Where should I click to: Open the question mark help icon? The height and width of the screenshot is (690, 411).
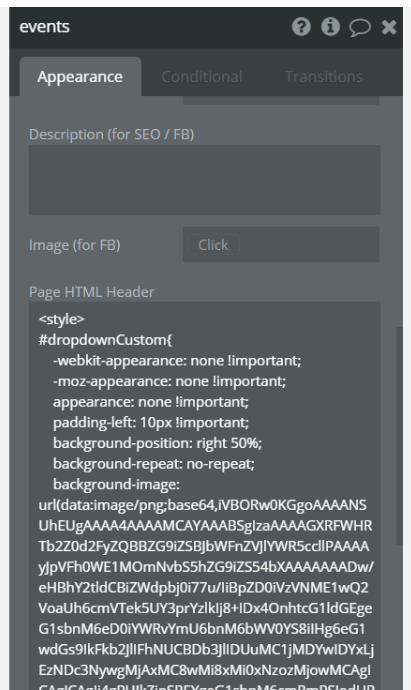click(x=301, y=27)
